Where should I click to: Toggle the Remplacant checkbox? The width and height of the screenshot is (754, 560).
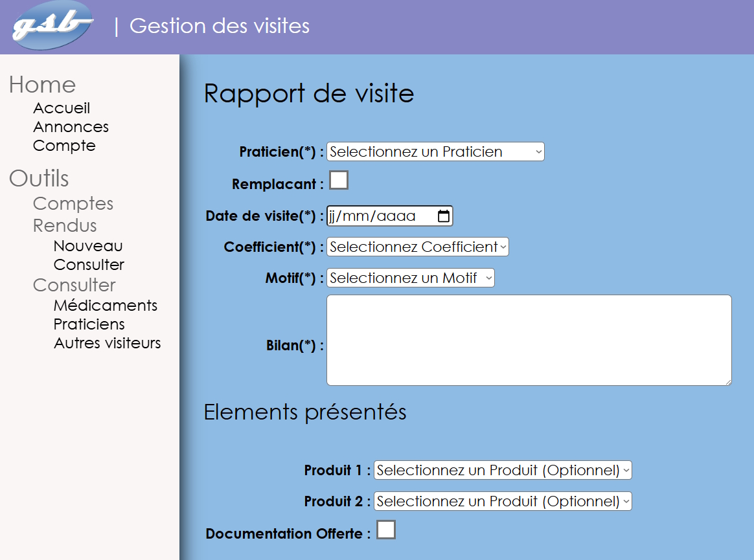tap(339, 180)
